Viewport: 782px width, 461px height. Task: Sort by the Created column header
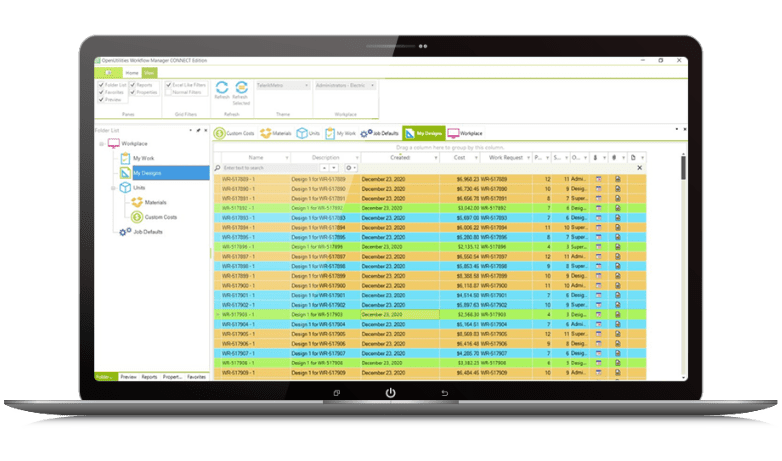tap(400, 157)
